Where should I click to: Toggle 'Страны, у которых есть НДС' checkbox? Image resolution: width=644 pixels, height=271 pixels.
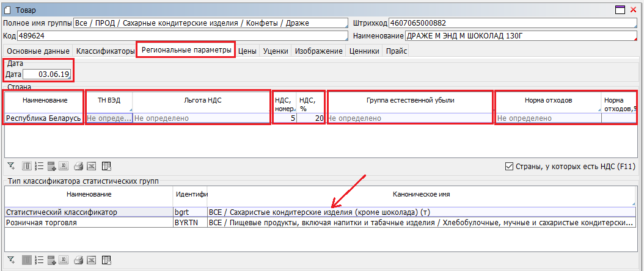[x=509, y=166]
